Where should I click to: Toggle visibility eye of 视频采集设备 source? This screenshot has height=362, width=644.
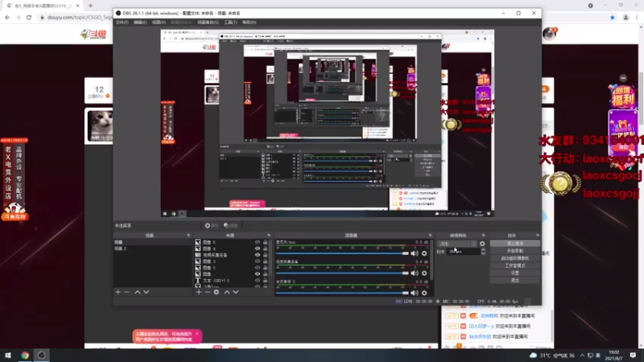tap(258, 255)
